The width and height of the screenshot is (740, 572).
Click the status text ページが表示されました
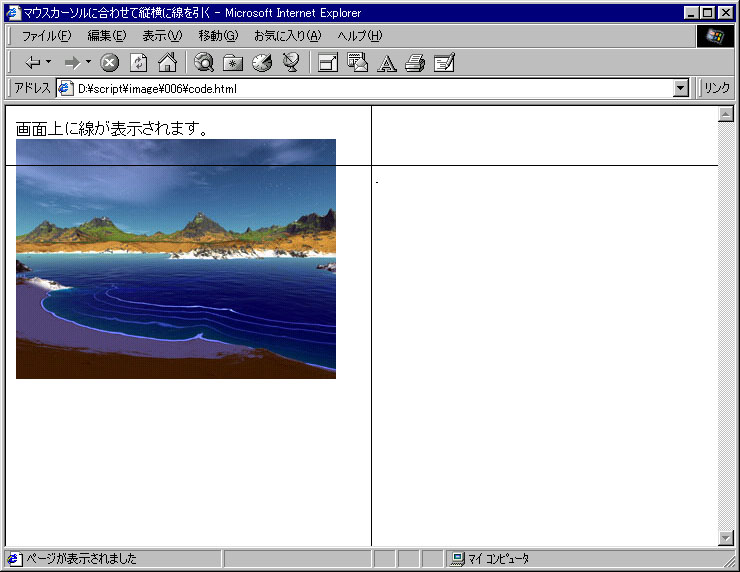(81, 559)
